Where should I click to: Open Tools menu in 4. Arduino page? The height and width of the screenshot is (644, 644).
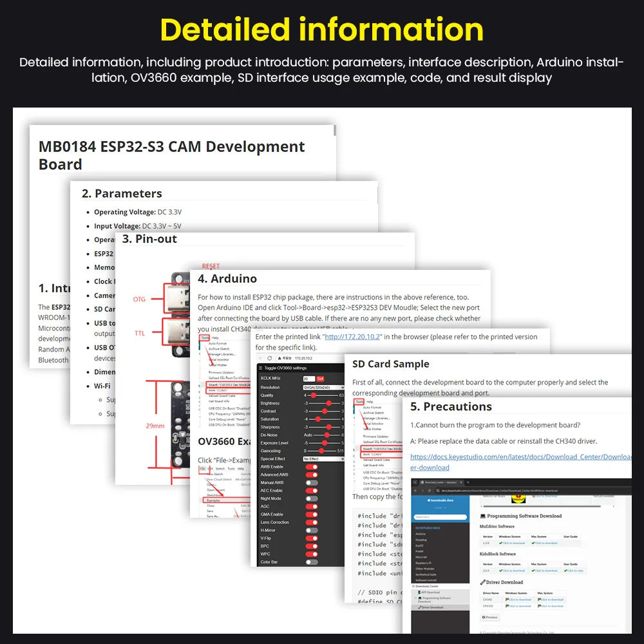[x=204, y=338]
